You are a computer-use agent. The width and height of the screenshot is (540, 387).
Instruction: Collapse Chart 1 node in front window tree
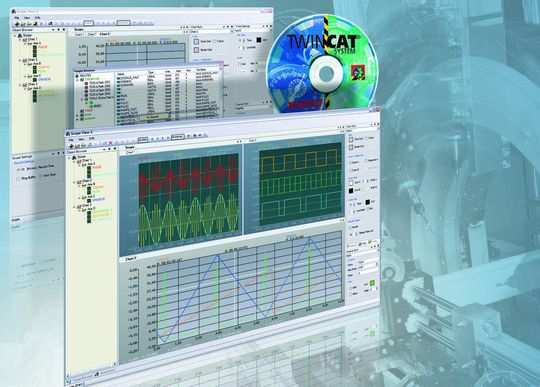coord(73,161)
